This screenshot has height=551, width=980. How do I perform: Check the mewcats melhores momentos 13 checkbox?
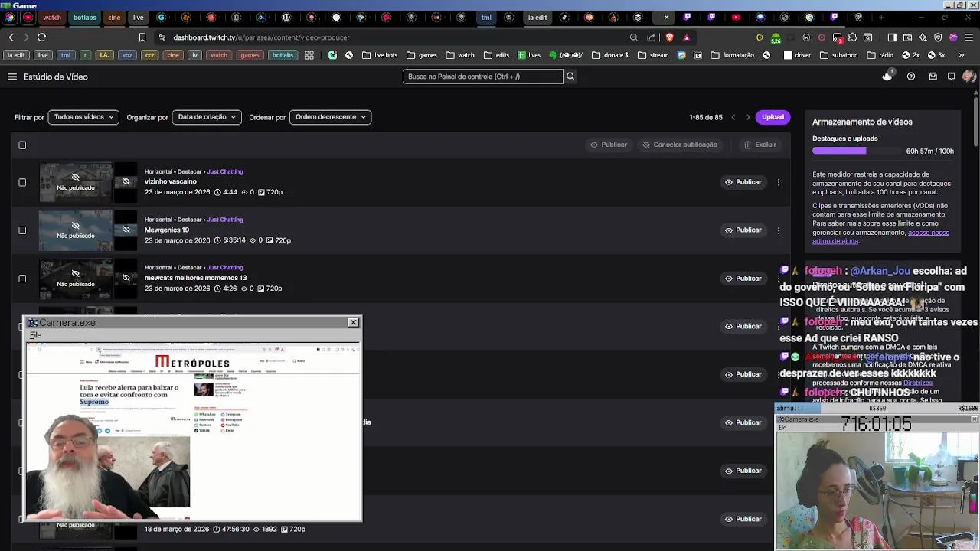point(22,279)
